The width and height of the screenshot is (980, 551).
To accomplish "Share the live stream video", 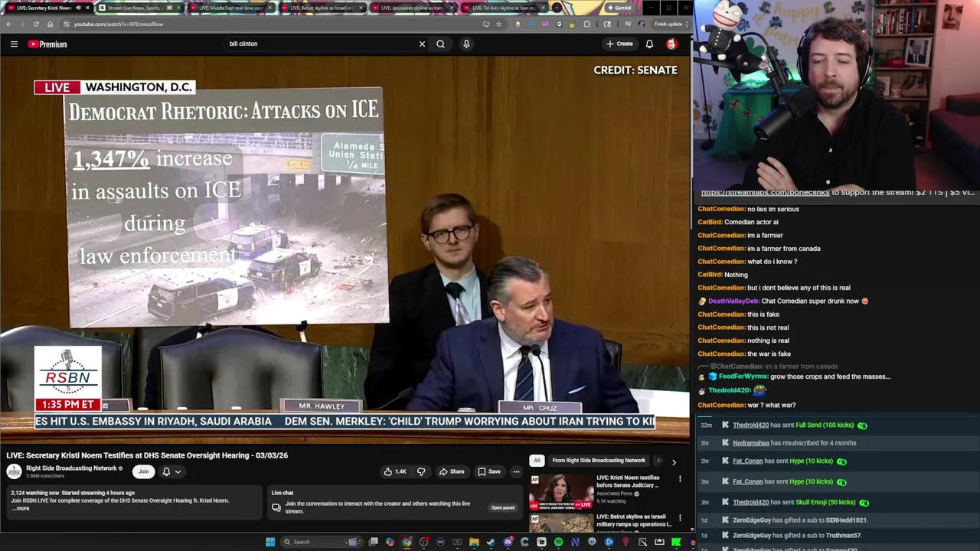I will 451,471.
